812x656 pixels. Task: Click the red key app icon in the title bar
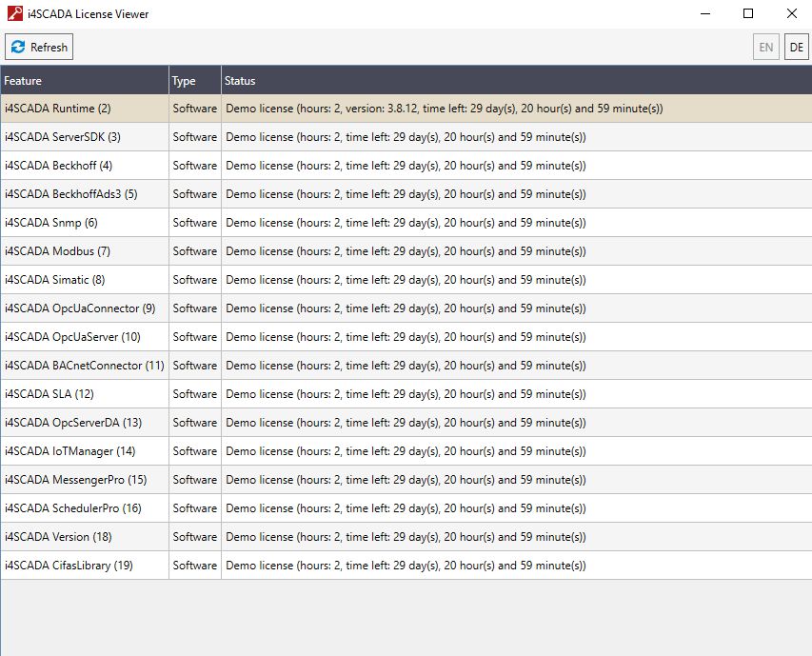pyautogui.click(x=15, y=13)
